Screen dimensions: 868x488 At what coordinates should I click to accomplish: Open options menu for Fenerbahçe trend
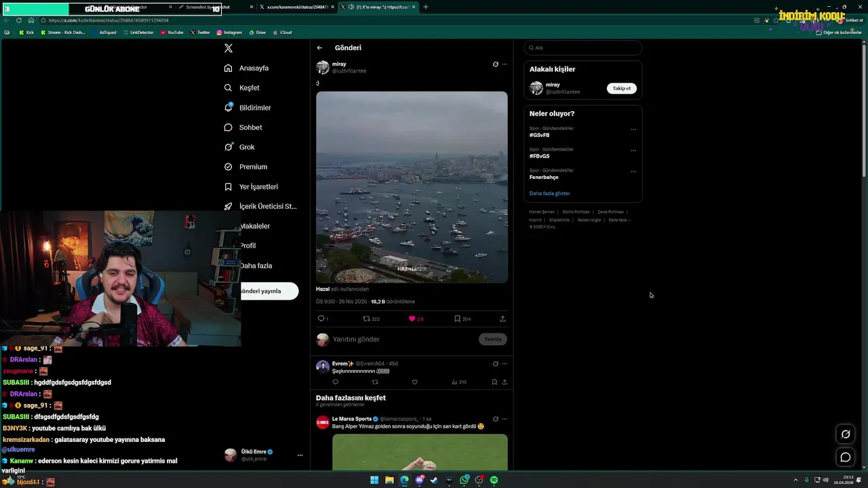coord(633,171)
